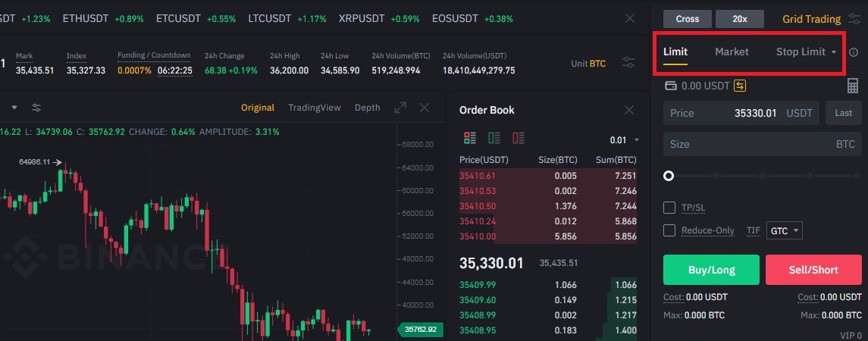Close the Order Book panel
Image resolution: width=868 pixels, height=341 pixels.
(x=629, y=110)
